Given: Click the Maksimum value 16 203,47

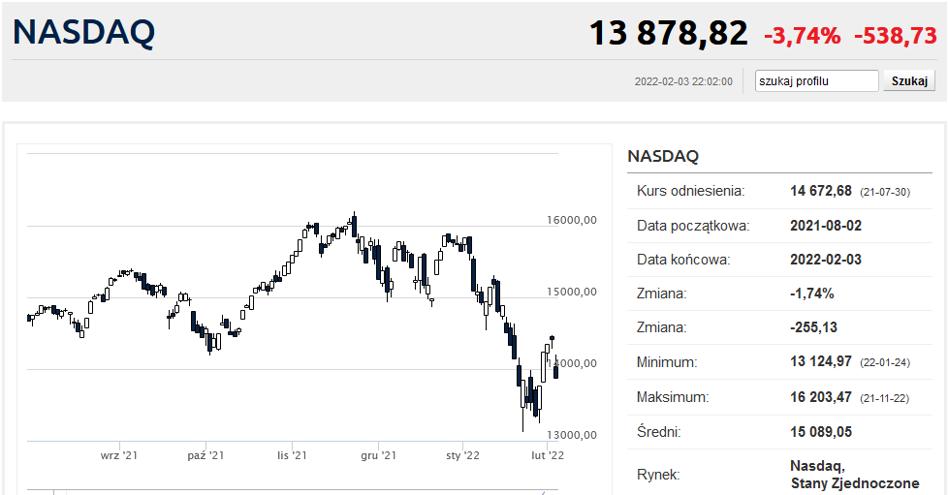Looking at the screenshot, I should click(x=820, y=397).
